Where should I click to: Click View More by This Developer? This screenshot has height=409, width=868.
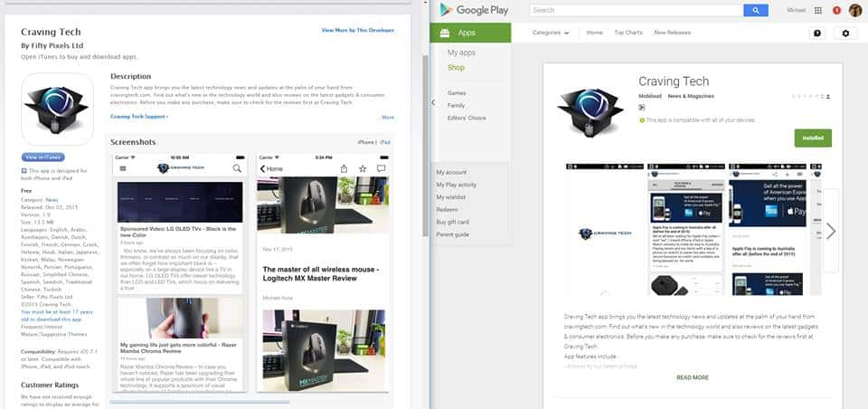pyautogui.click(x=358, y=30)
